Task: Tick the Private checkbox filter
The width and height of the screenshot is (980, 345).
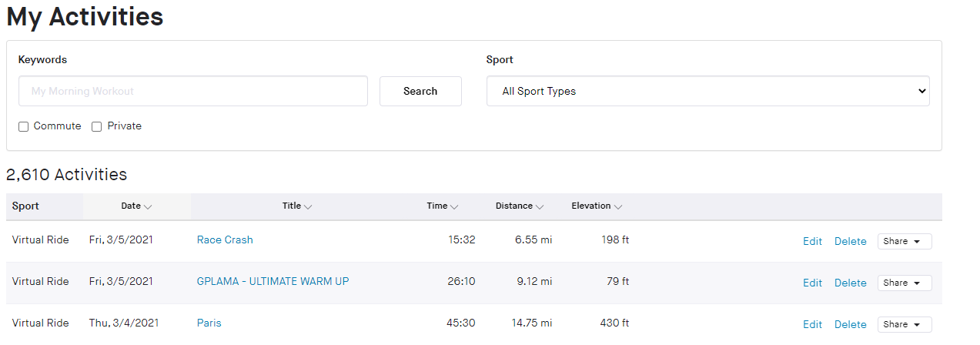Action: point(97,126)
